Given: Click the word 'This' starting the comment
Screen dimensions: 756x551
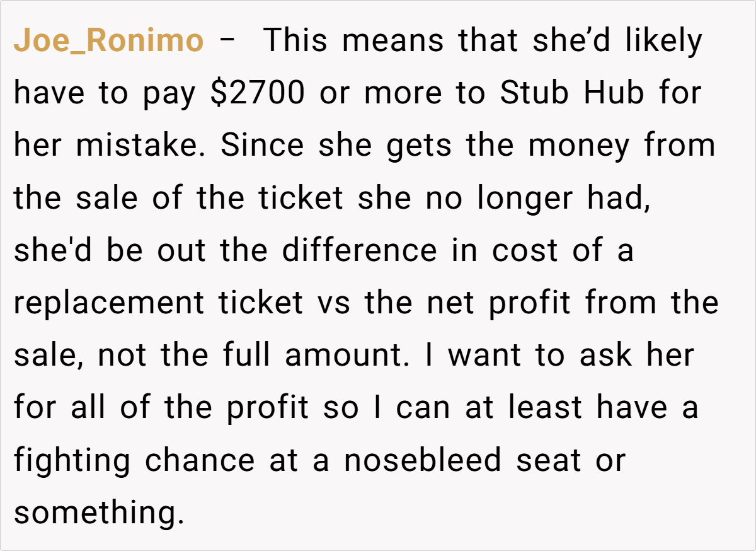Looking at the screenshot, I should click(x=295, y=42).
